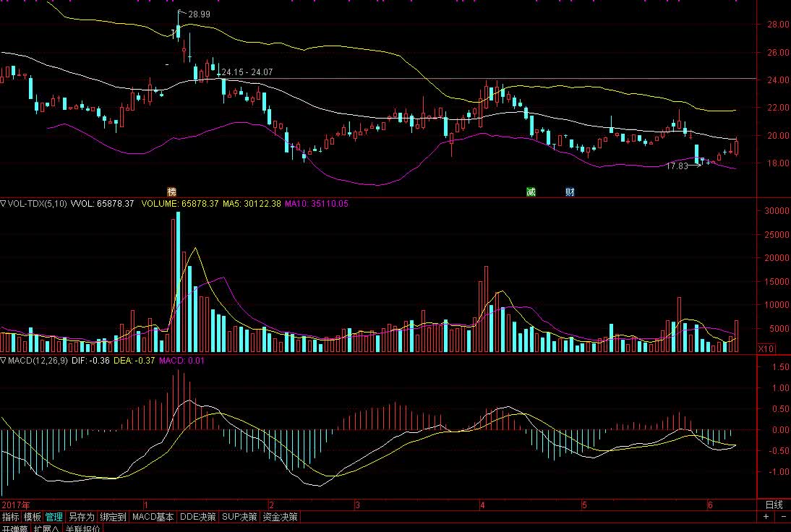This screenshot has height=532, width=791.
Task: Switch to the 模板 tab
Action: click(33, 517)
